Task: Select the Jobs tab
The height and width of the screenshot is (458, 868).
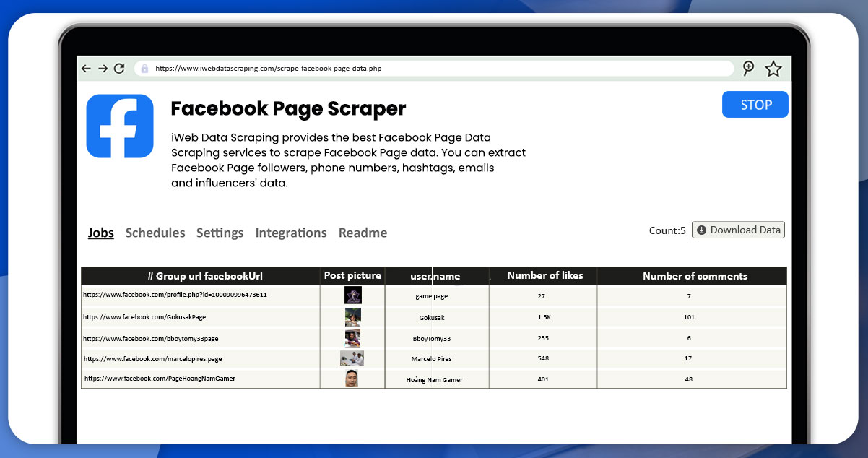Action: point(100,233)
